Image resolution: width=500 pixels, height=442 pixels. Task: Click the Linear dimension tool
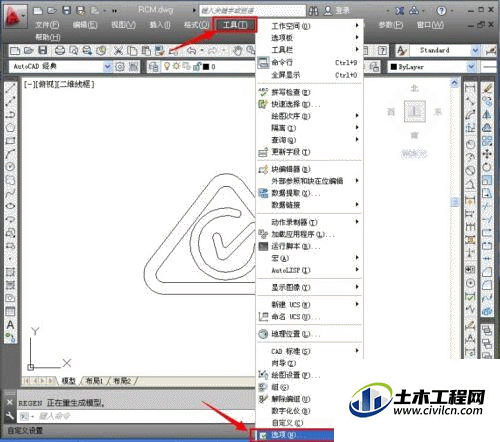tap(470, 88)
